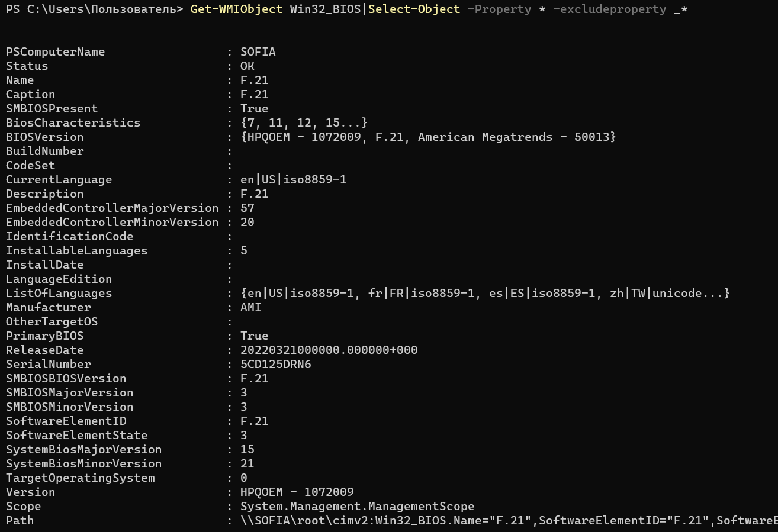Image resolution: width=778 pixels, height=532 pixels.
Task: Click the Select-Object cmdlet text
Action: coord(414,9)
